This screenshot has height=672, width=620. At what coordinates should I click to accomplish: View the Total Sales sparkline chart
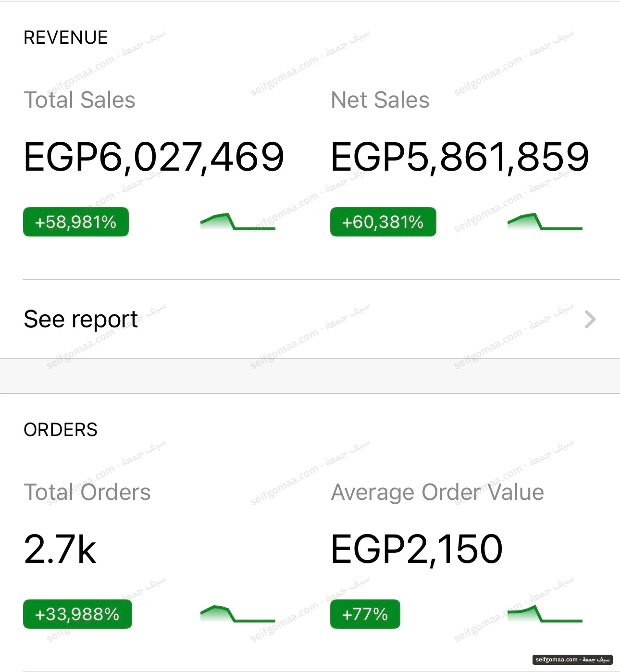pyautogui.click(x=238, y=222)
